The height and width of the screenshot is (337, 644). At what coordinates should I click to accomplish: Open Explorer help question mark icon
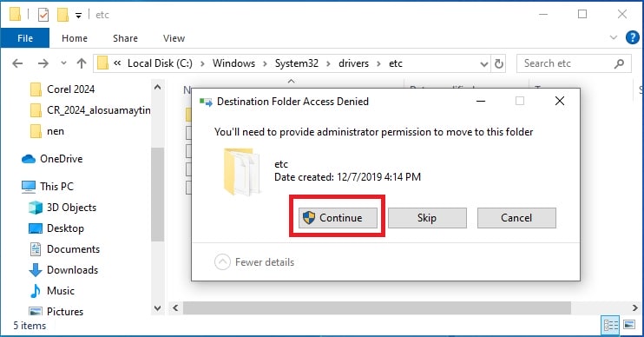click(632, 38)
